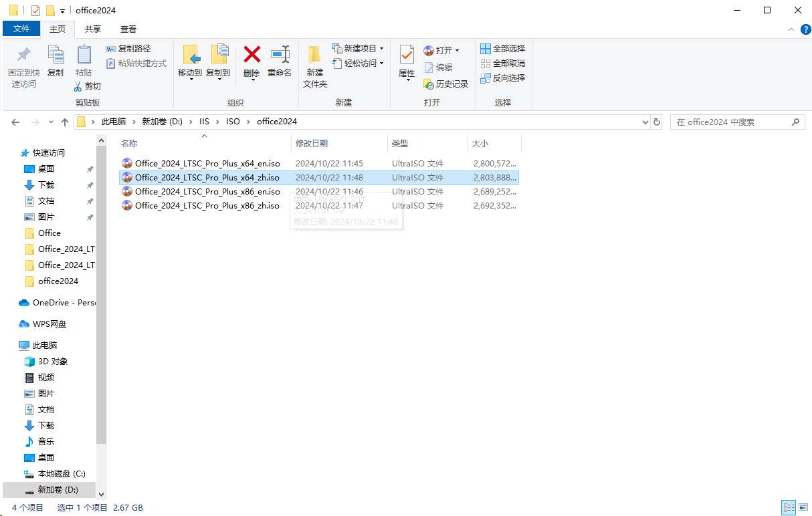The image size is (812, 516).
Task: Click the search box for office2024
Action: [x=729, y=122]
